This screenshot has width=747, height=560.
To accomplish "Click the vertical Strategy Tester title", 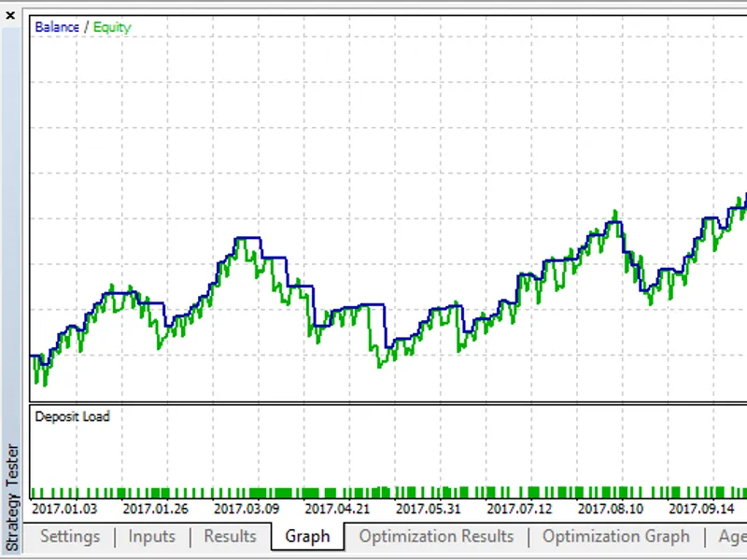I will pyautogui.click(x=12, y=497).
